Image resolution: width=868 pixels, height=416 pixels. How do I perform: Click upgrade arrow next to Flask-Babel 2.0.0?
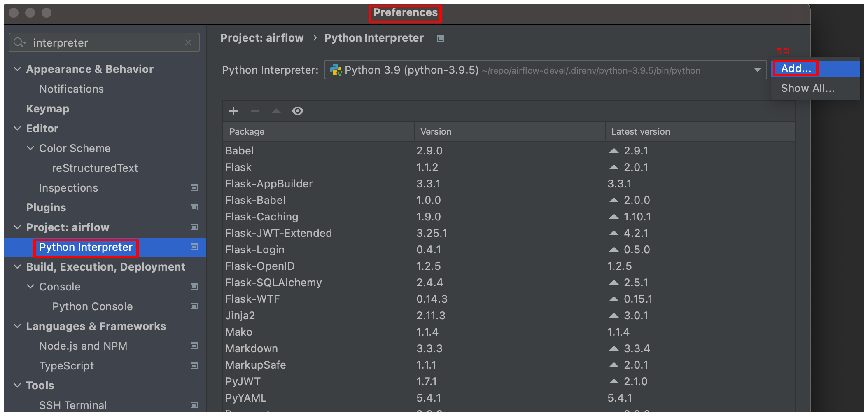pos(614,200)
